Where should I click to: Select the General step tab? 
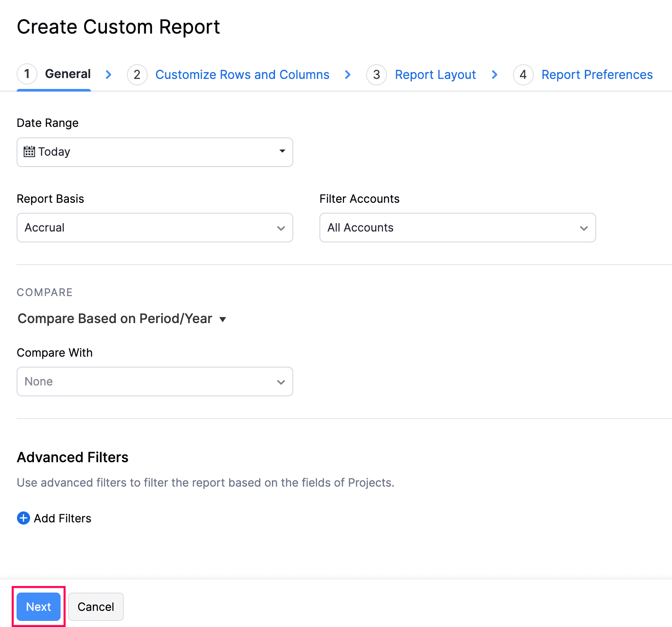pyautogui.click(x=68, y=74)
